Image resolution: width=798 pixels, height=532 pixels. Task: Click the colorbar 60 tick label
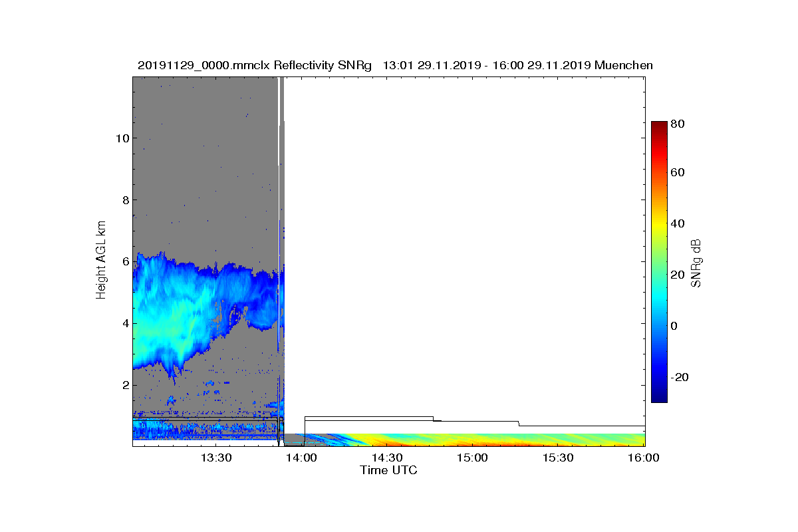coord(679,173)
